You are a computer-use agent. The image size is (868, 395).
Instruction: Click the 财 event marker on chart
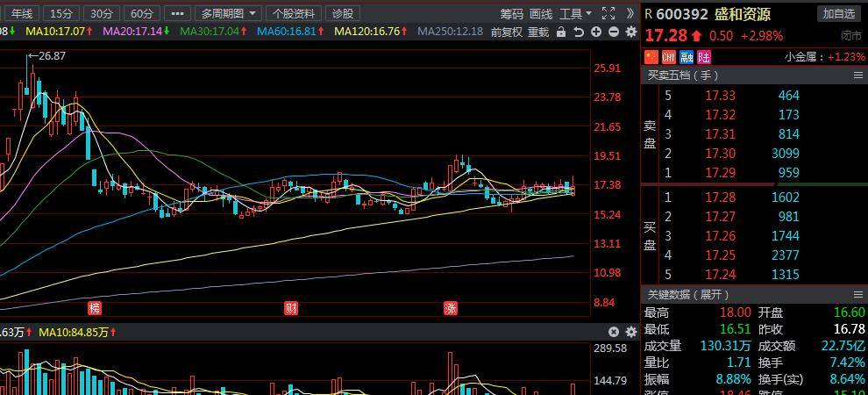tap(291, 308)
